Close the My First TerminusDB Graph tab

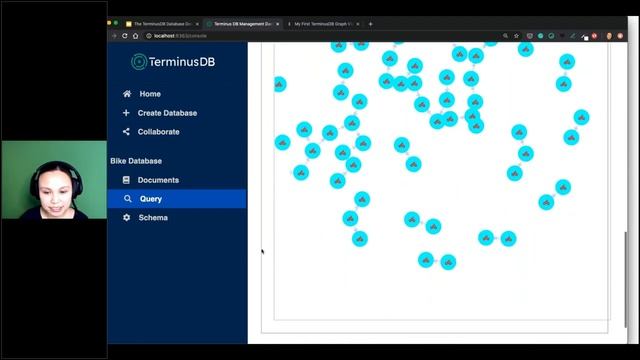(358, 24)
